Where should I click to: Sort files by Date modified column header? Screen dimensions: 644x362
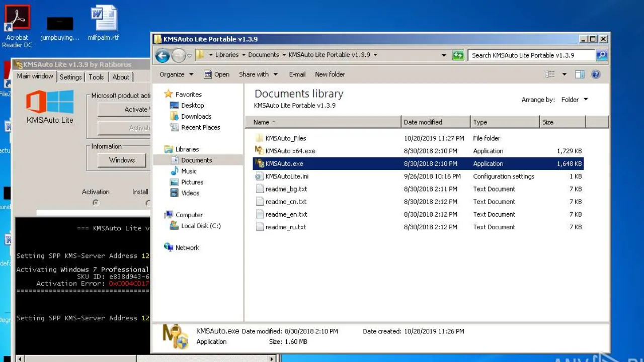coord(436,122)
